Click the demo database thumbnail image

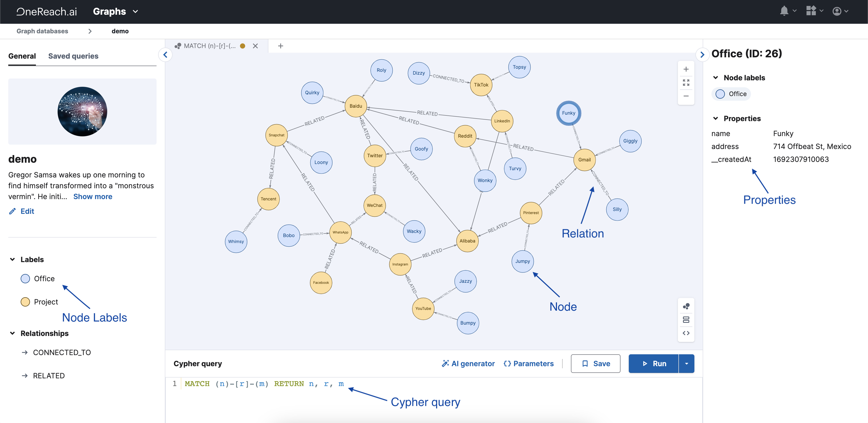pyautogui.click(x=82, y=112)
